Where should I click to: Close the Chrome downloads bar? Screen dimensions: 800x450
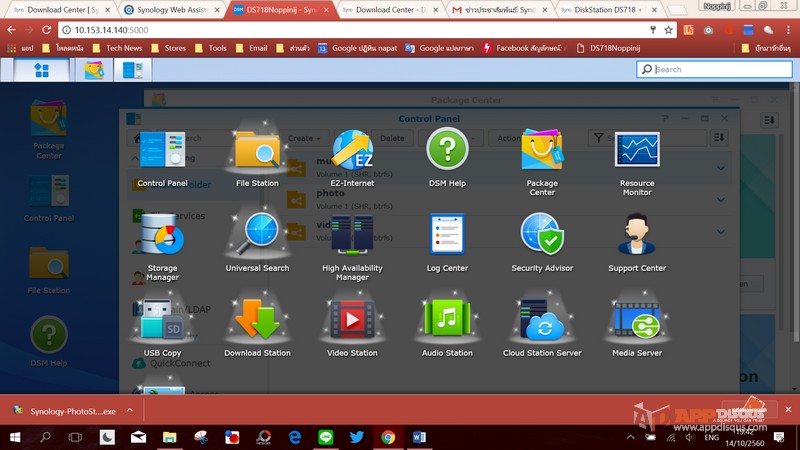788,409
